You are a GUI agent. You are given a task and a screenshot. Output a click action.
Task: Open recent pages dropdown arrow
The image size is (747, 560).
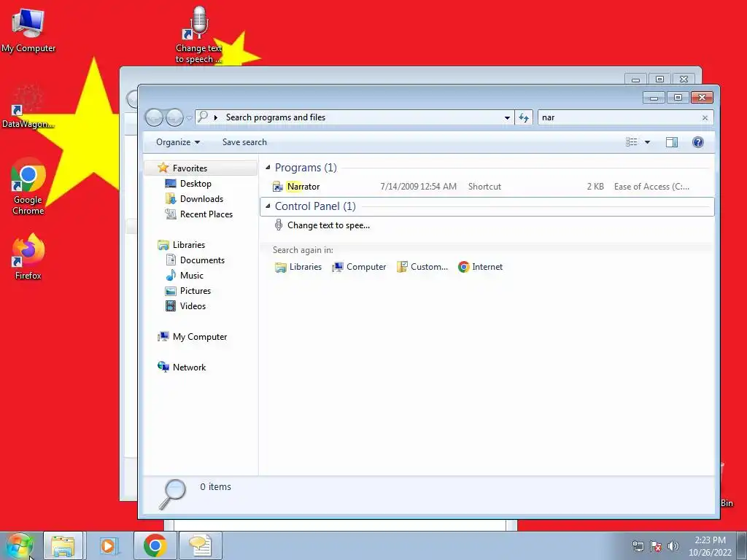pos(189,117)
